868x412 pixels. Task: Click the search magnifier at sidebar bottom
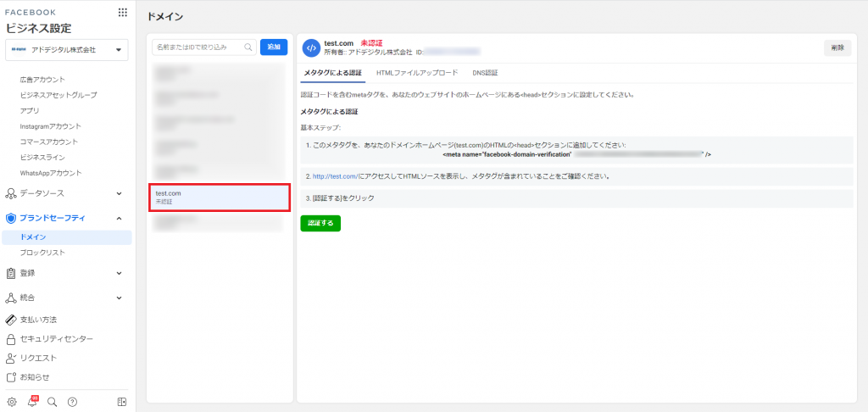(52, 402)
